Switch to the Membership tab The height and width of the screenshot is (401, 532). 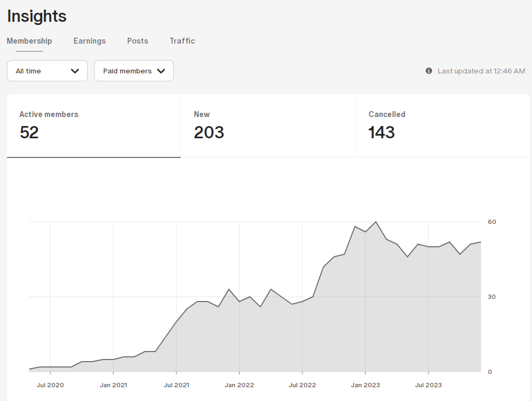click(x=29, y=41)
